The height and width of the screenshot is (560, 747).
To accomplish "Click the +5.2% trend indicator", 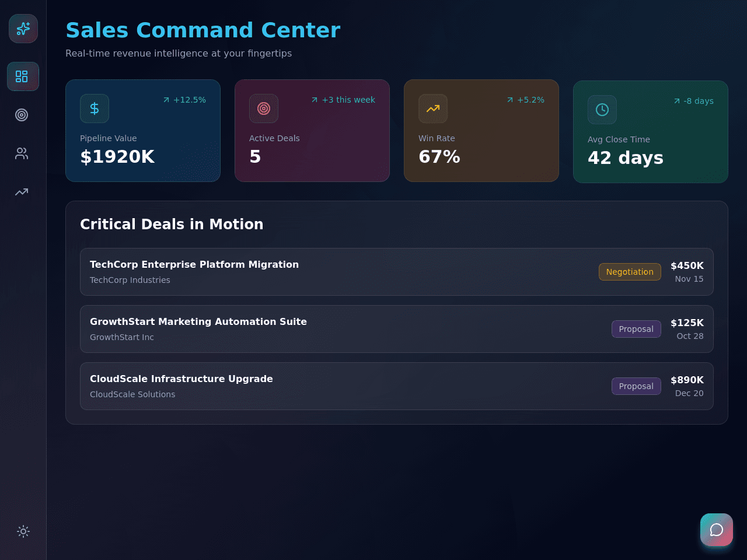I will click(x=525, y=100).
